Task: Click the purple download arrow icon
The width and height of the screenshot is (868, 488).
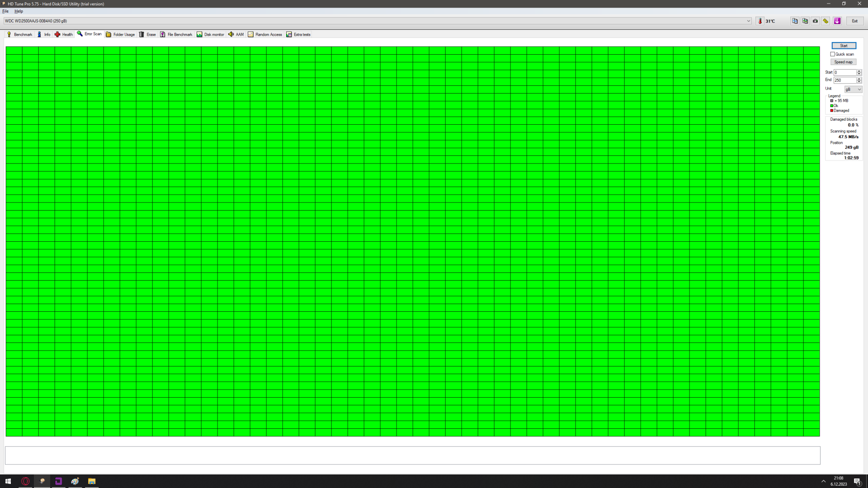Action: [837, 21]
